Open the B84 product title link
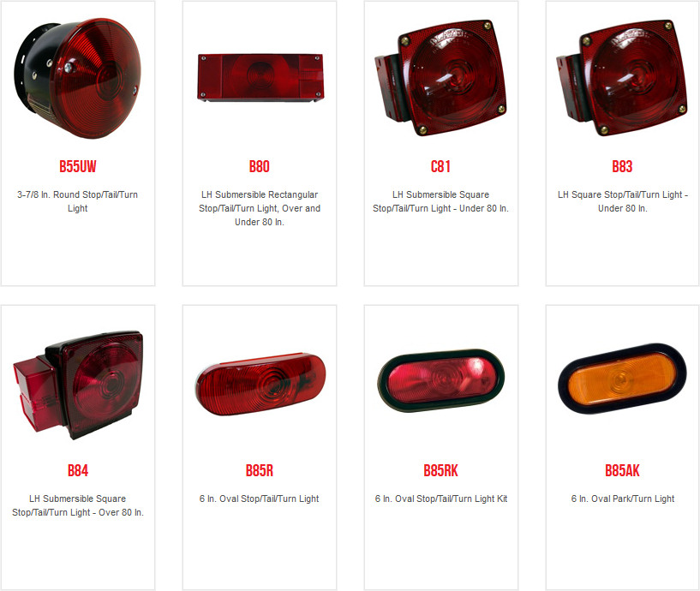The height and width of the screenshot is (591, 700). tap(78, 470)
